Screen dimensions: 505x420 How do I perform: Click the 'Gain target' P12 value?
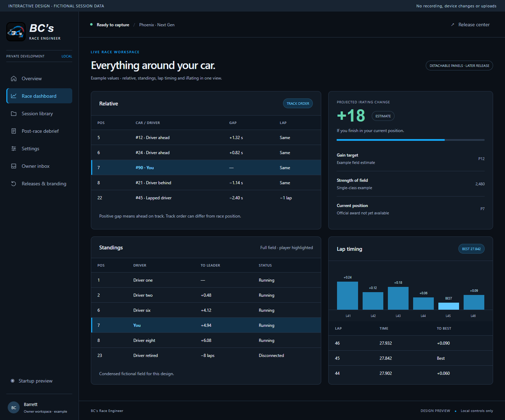pos(481,159)
